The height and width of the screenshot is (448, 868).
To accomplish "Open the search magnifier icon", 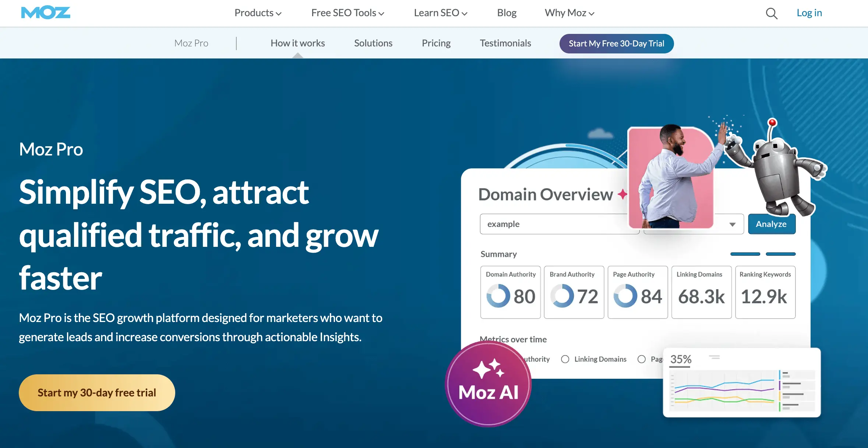I will click(772, 14).
